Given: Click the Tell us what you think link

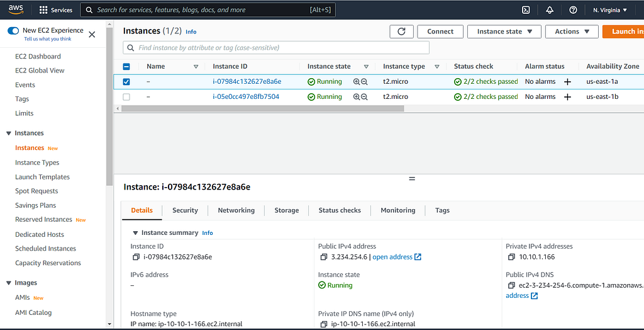Looking at the screenshot, I should pyautogui.click(x=48, y=39).
